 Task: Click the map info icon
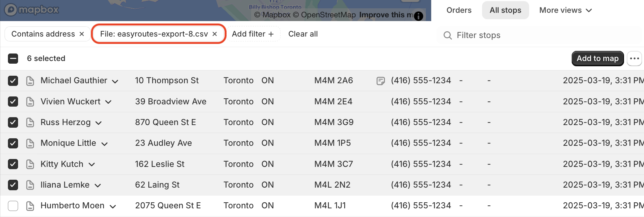418,16
